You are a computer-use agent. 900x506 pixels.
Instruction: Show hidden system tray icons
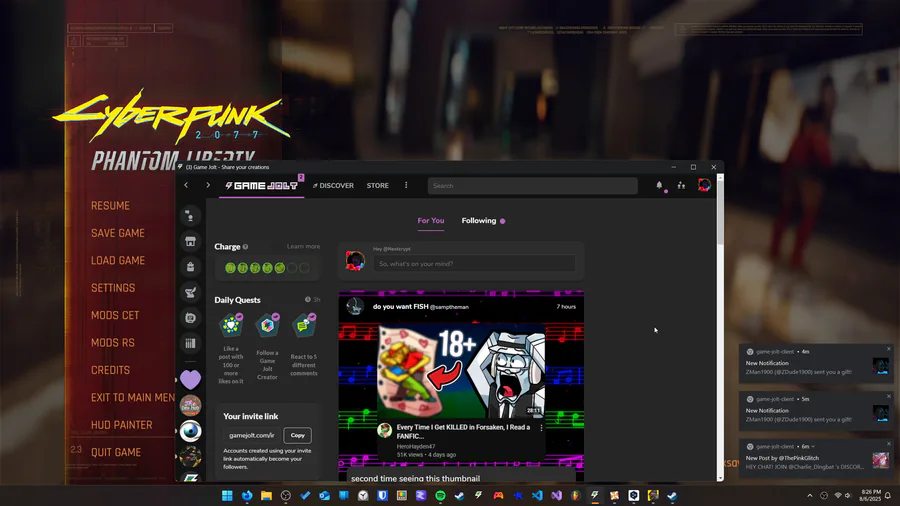pyautogui.click(x=810, y=495)
